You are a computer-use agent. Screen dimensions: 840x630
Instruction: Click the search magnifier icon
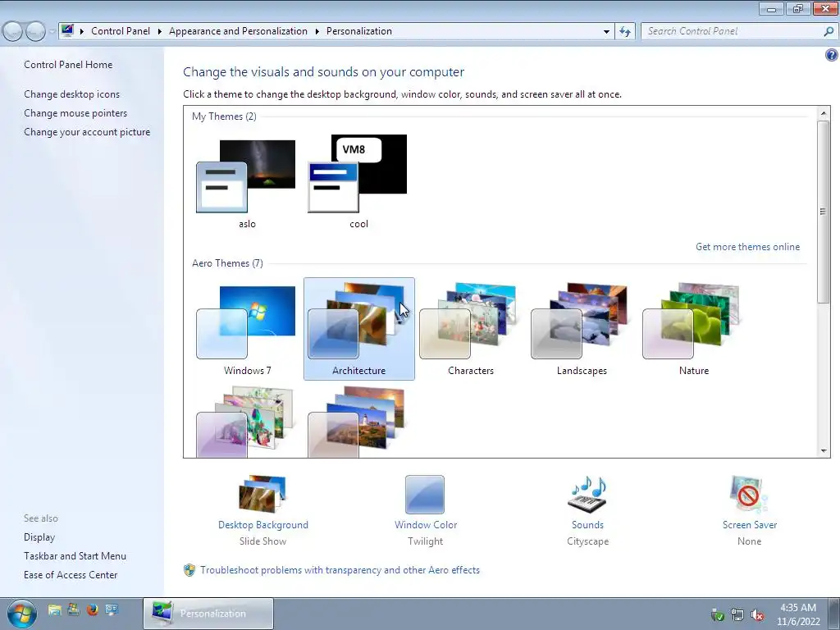point(829,31)
